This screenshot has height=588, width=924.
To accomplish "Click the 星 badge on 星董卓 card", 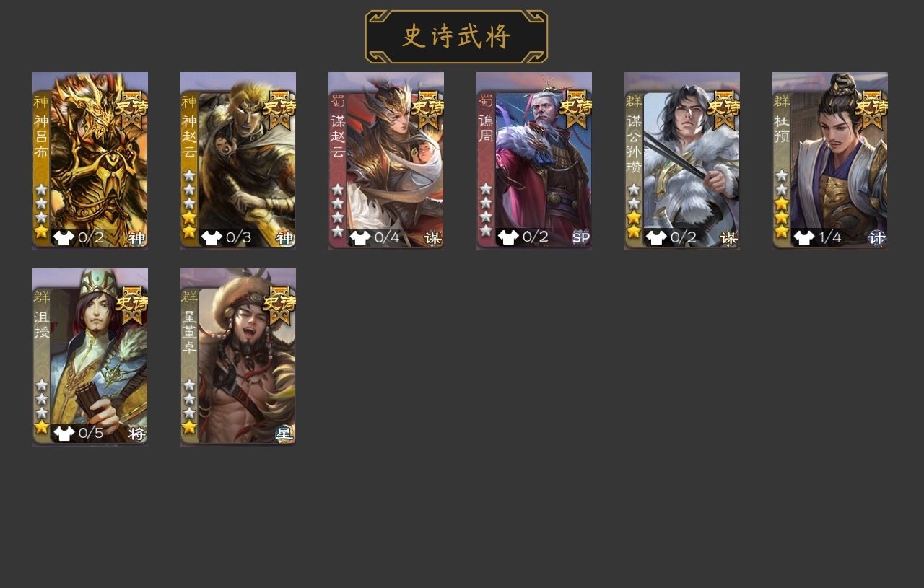I will (x=284, y=434).
